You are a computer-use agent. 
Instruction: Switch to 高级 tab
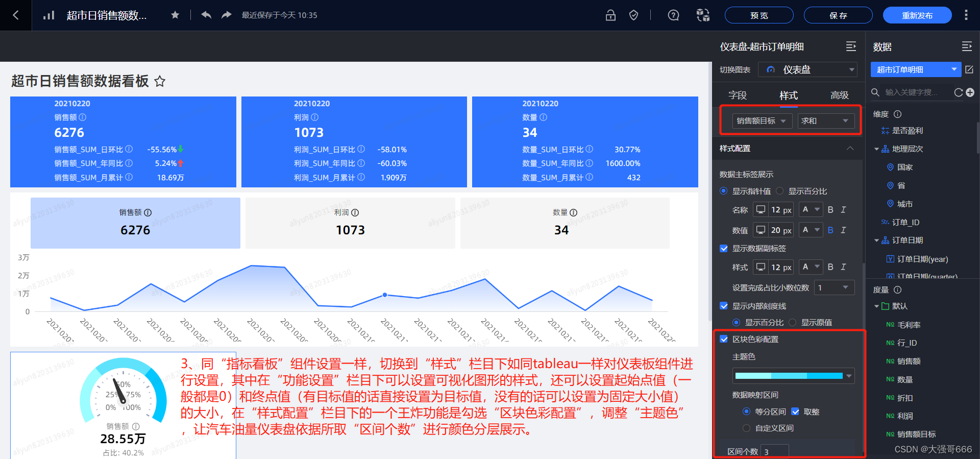[840, 95]
